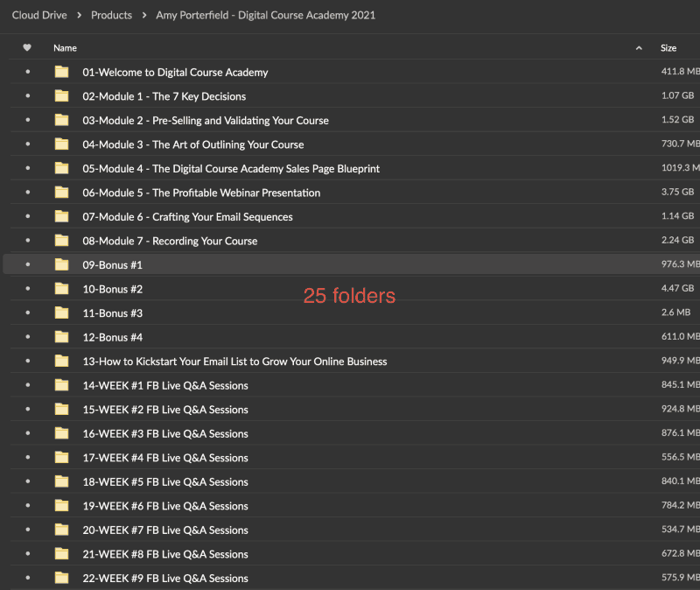
Task: Open 05-Module 4 Sales Page Blueprint folder
Action: tap(231, 168)
